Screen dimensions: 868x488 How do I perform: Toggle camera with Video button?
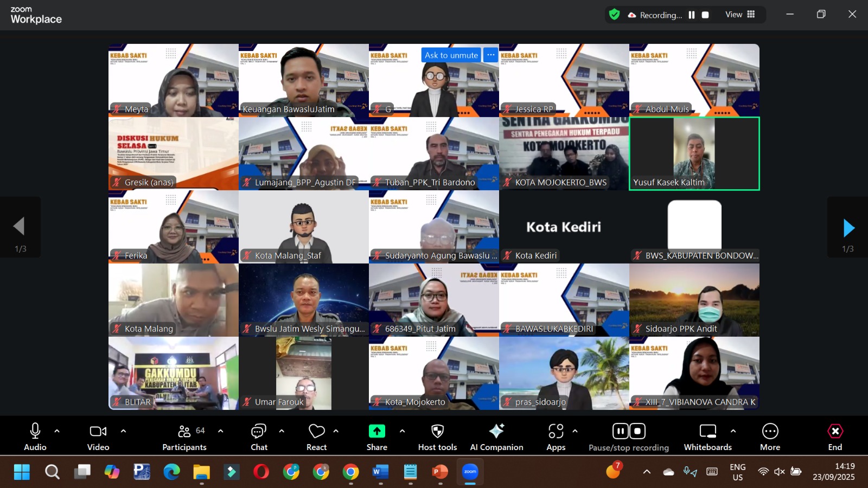click(98, 436)
